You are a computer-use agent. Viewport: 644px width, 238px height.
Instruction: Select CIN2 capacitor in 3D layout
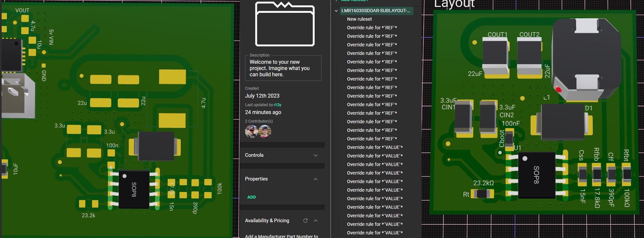click(488, 118)
